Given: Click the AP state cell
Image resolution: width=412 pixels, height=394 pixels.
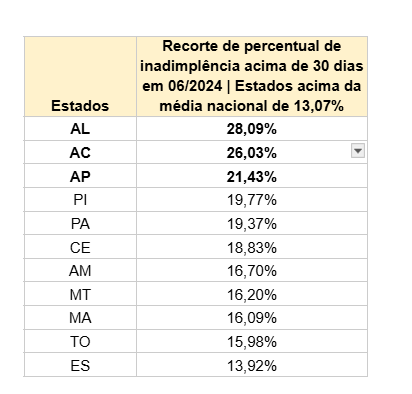Looking at the screenshot, I should 80,176.
